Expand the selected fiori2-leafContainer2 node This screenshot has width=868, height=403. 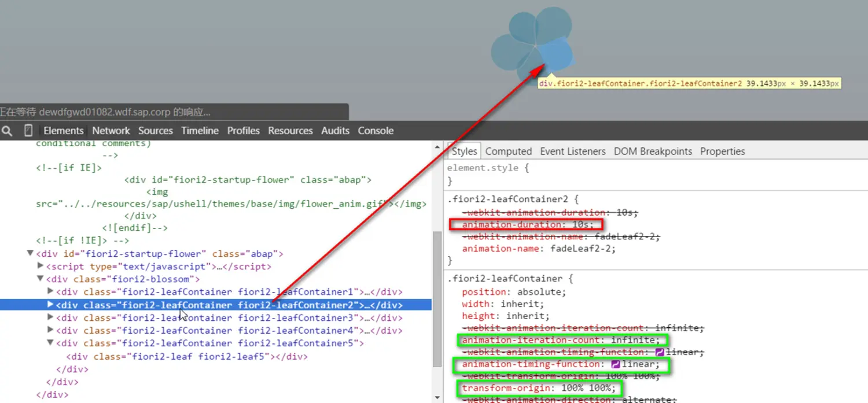coord(50,305)
